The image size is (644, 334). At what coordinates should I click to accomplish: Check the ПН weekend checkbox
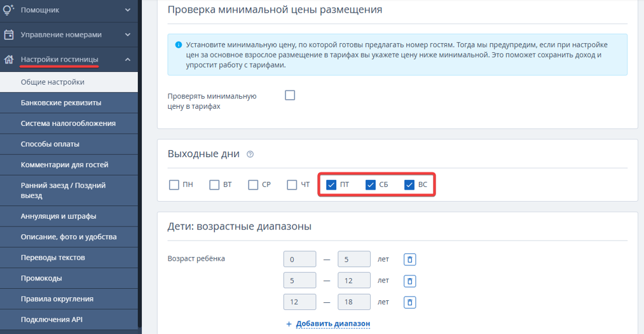coord(174,185)
